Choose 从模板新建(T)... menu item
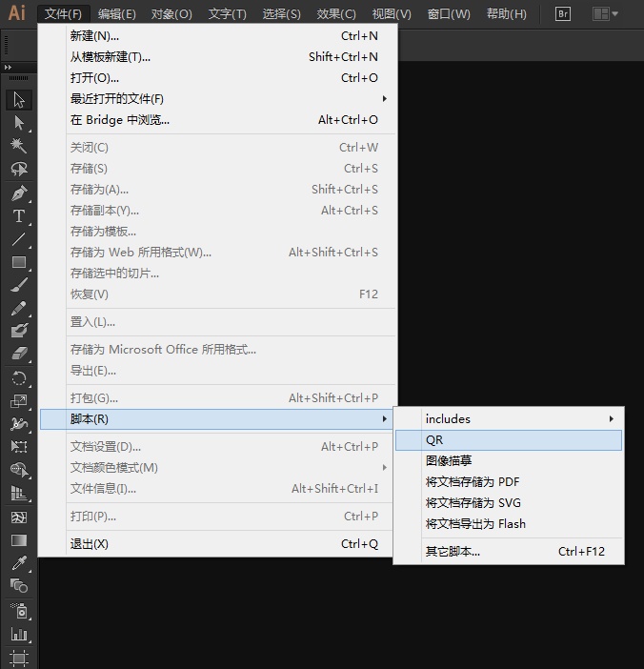Image resolution: width=644 pixels, height=669 pixels. [x=217, y=57]
